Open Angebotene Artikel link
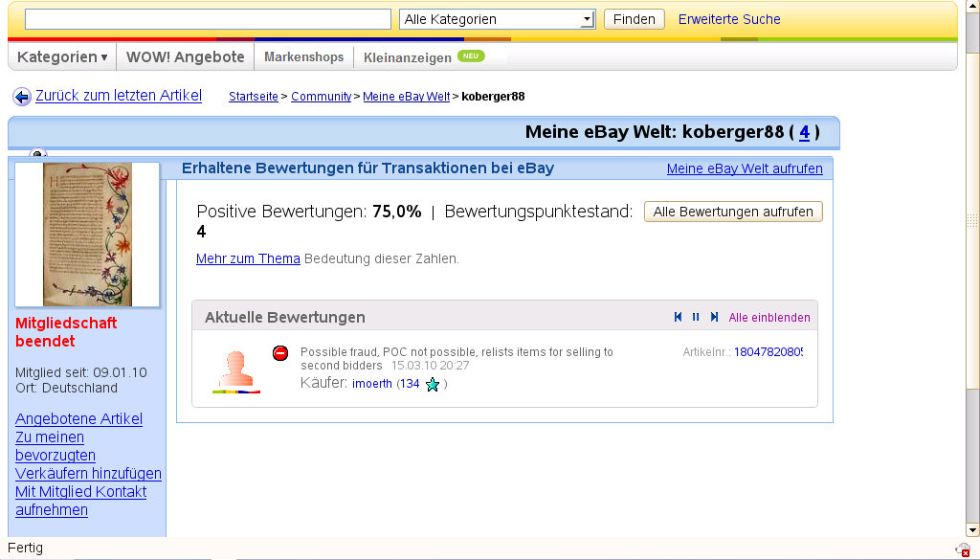 pyautogui.click(x=78, y=418)
